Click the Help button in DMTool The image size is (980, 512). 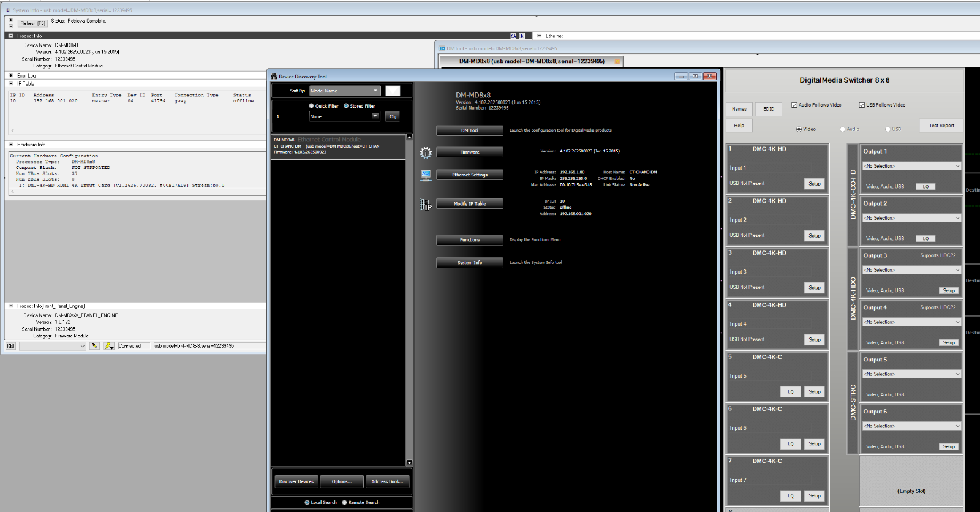point(739,126)
